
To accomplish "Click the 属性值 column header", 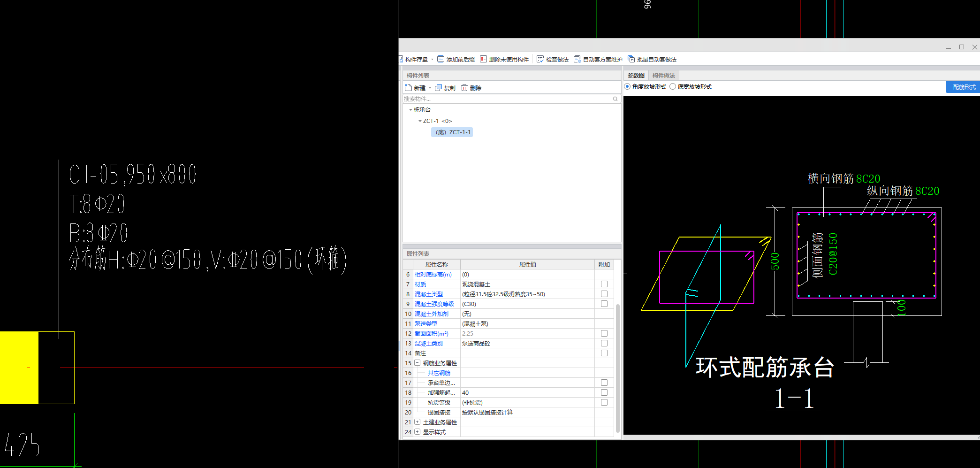I will [527, 265].
